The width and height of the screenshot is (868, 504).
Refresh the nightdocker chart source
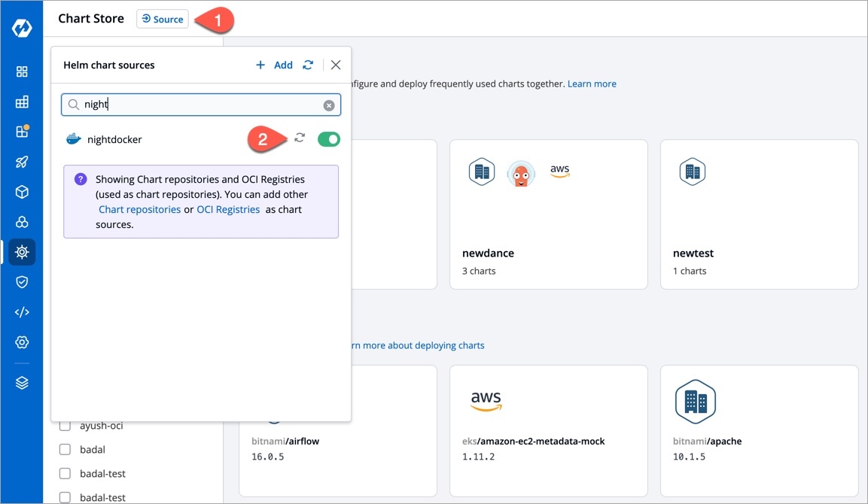click(x=300, y=138)
